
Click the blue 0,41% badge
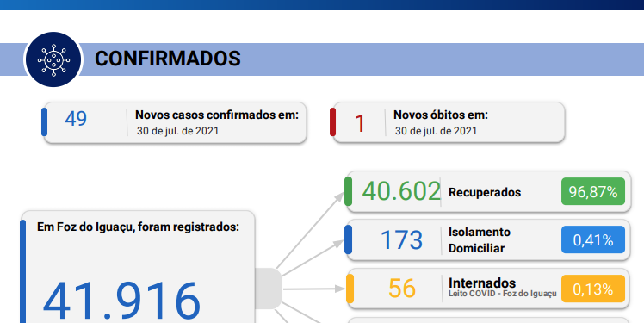(593, 240)
